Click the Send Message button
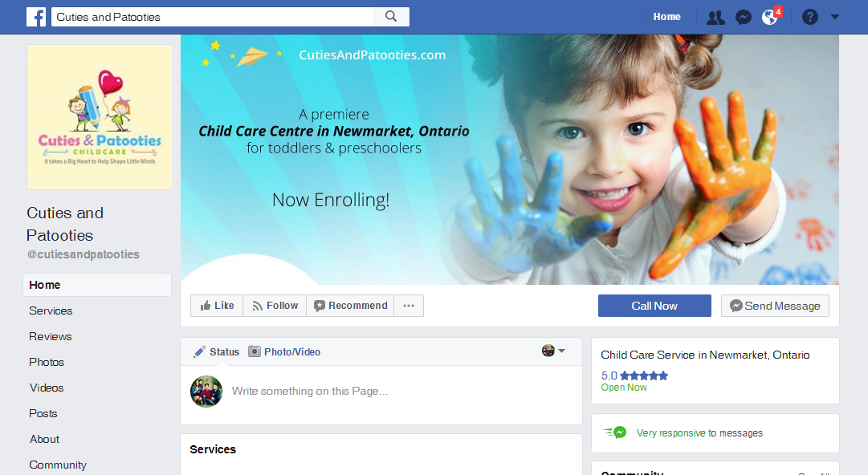This screenshot has width=868, height=475. click(775, 306)
